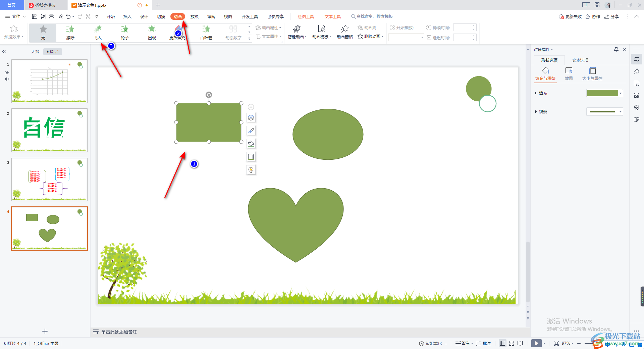Click the 分享 share button
644x349 pixels.
point(612,16)
